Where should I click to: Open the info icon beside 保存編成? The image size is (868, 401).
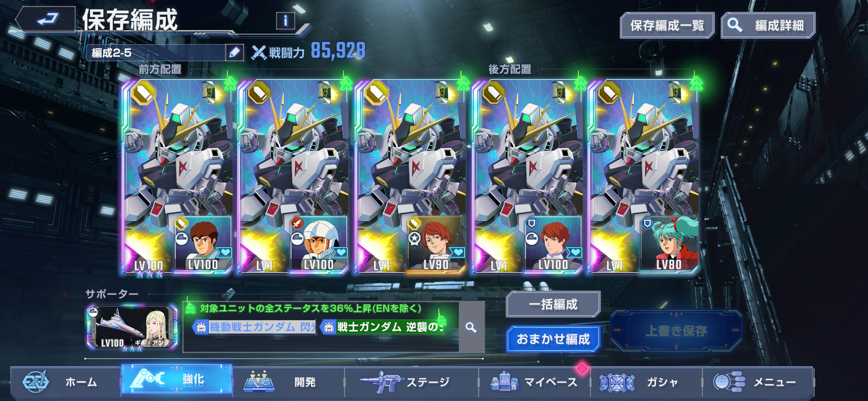[x=285, y=21]
